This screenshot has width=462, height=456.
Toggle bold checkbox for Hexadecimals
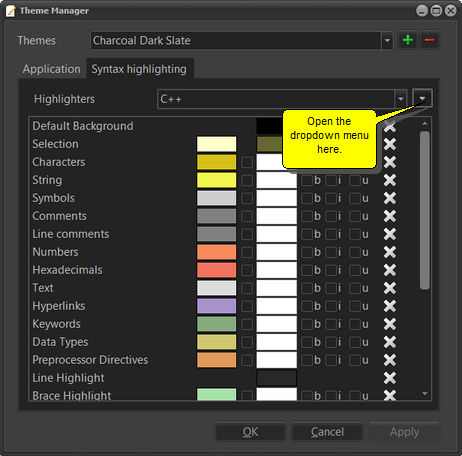click(307, 271)
